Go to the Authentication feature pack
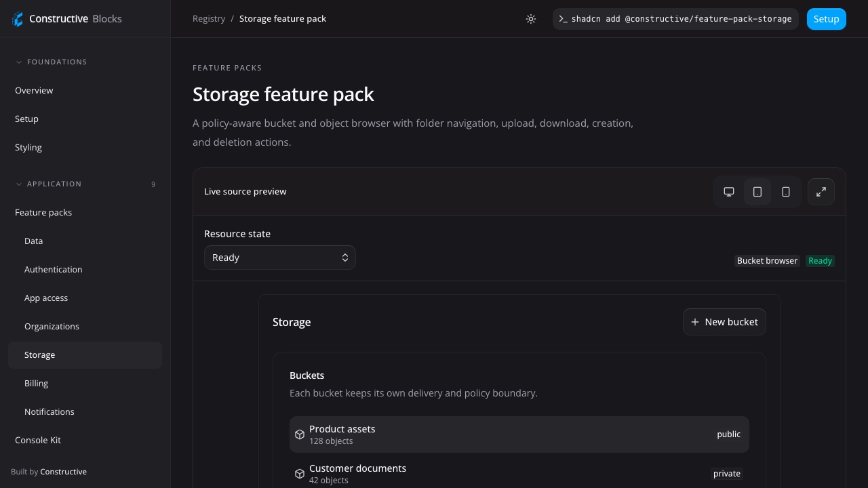This screenshot has height=488, width=868. pos(85,269)
